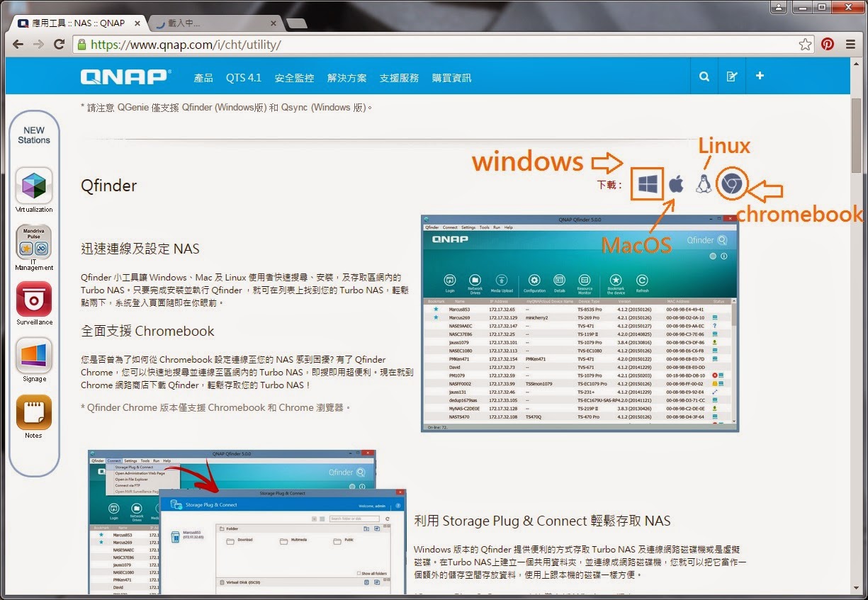Click the URL address bar
The height and width of the screenshot is (600, 868).
(x=443, y=44)
